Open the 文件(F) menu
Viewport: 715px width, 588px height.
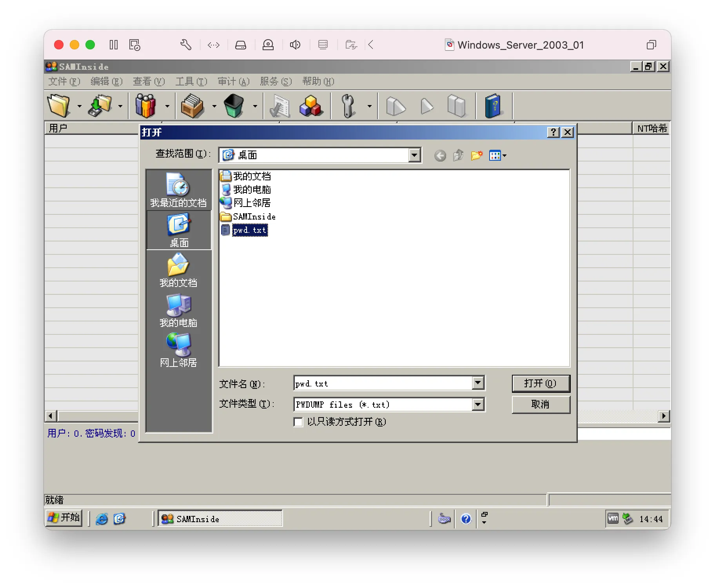pyautogui.click(x=64, y=82)
